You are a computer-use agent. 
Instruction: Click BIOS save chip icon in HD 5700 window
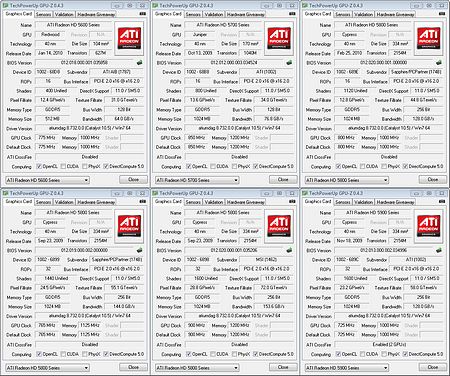pos(289,63)
